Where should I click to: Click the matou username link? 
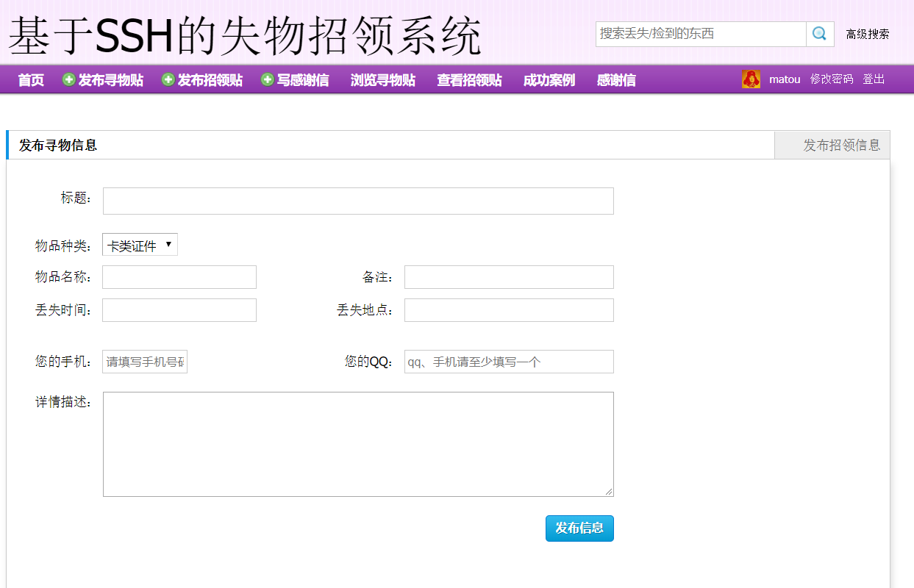[x=785, y=79]
